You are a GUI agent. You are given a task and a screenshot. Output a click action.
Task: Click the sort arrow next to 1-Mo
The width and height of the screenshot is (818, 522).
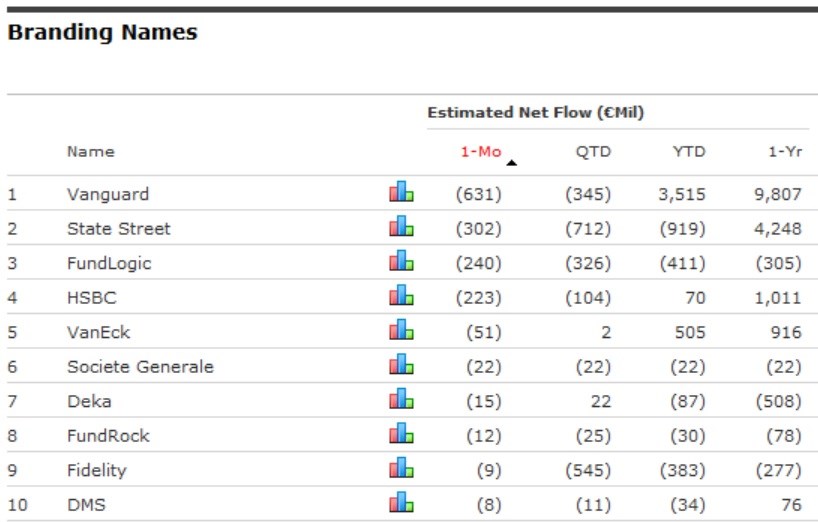[x=512, y=162]
